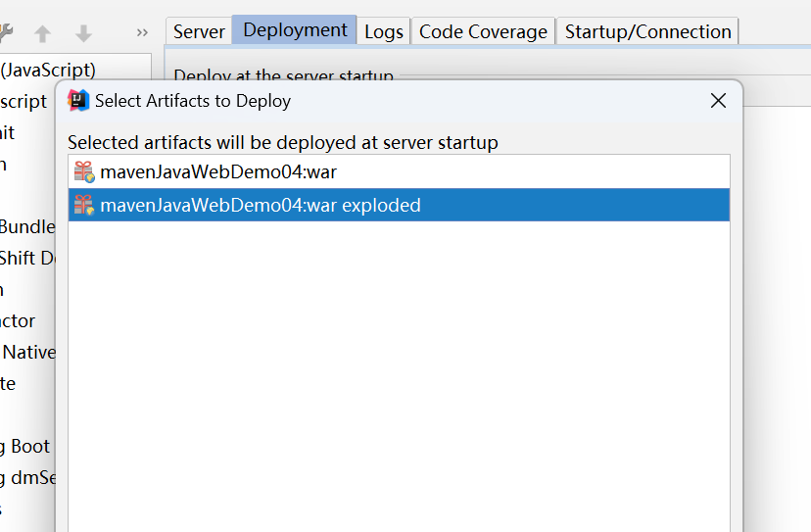Open the Startup/Connection tab
Image resolution: width=811 pixels, height=532 pixels.
click(x=647, y=31)
